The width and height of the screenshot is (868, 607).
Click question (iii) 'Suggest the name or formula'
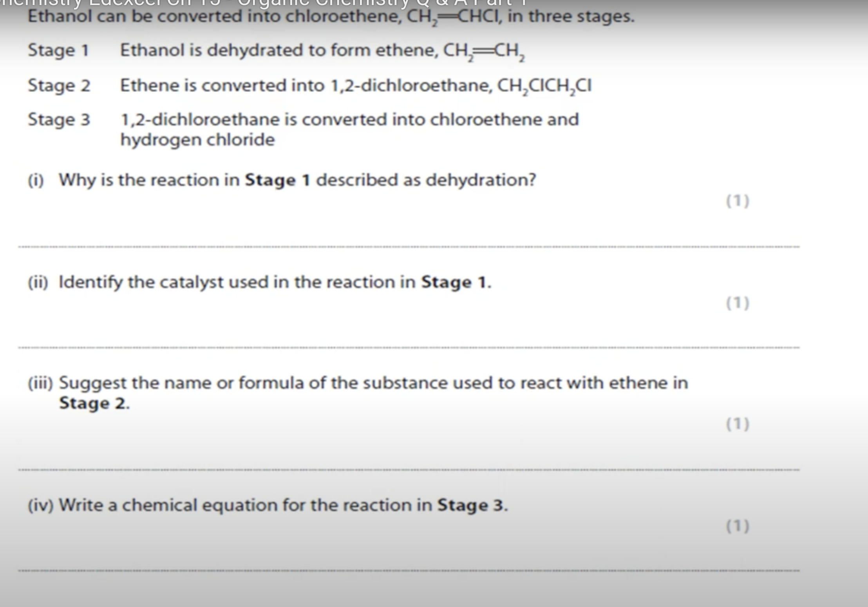pyautogui.click(x=358, y=393)
